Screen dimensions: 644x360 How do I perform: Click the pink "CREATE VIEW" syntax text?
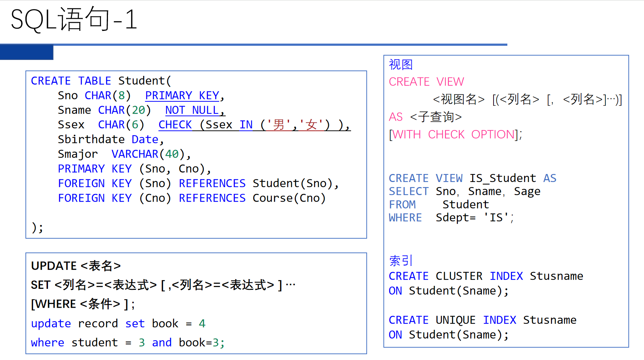click(426, 82)
